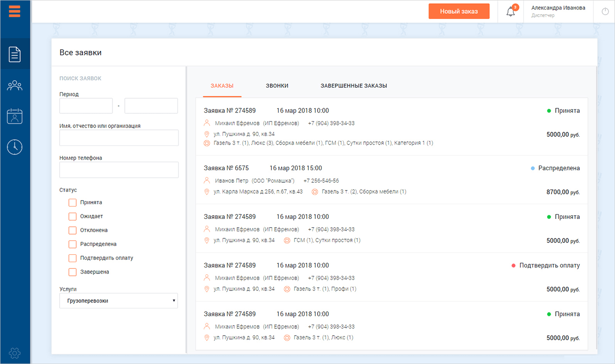Open the notifications bell icon

coord(511,11)
